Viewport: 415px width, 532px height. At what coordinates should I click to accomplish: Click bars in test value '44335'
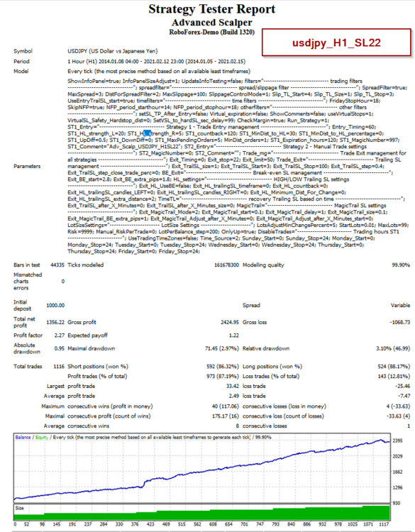click(x=57, y=265)
